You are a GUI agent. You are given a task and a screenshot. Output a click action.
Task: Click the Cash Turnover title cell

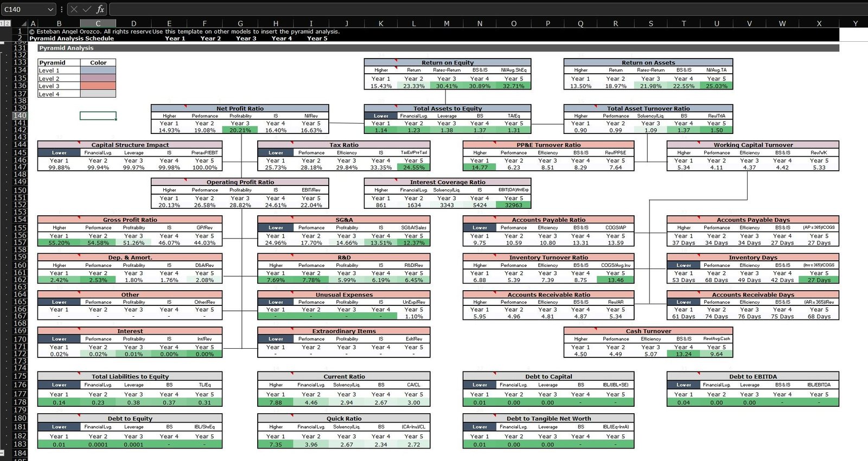(x=648, y=331)
